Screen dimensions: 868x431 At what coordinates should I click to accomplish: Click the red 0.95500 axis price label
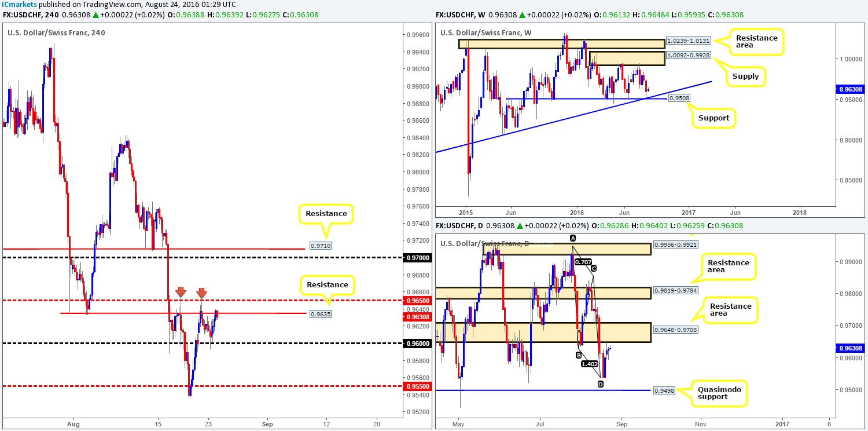[418, 386]
